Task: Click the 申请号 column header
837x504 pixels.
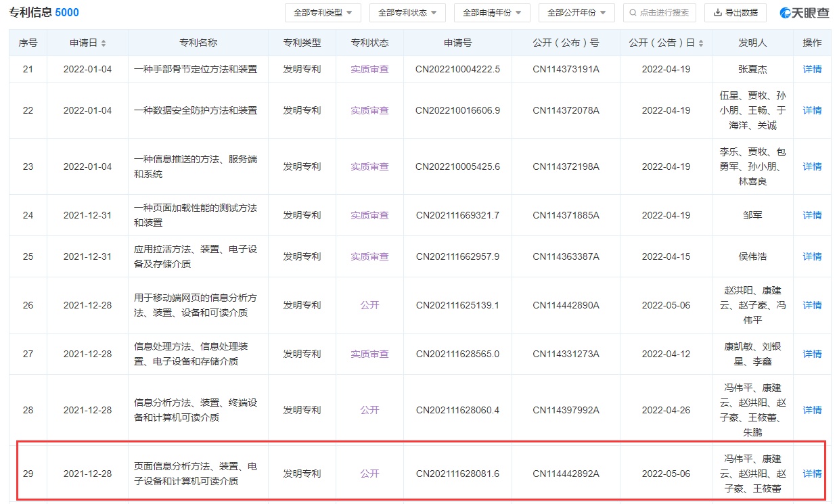Action: [x=457, y=43]
